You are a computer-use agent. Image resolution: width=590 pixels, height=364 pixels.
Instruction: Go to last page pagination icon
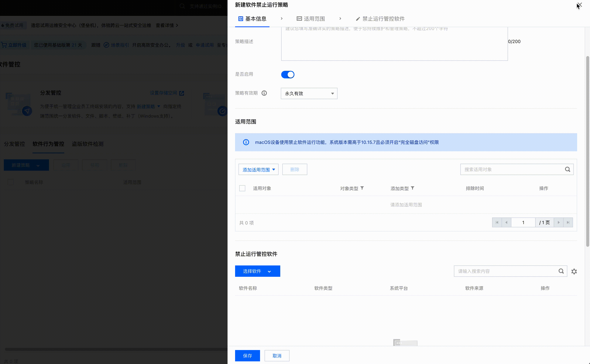point(568,222)
